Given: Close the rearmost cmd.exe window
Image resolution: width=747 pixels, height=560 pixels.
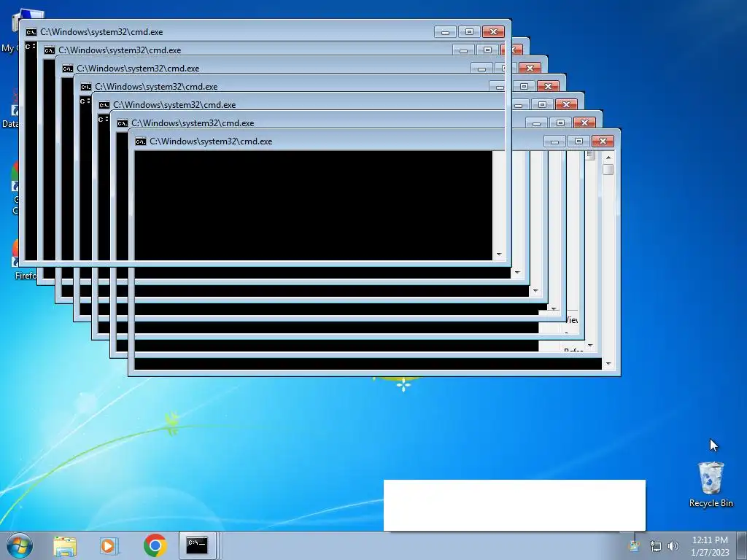Looking at the screenshot, I should tap(603, 141).
